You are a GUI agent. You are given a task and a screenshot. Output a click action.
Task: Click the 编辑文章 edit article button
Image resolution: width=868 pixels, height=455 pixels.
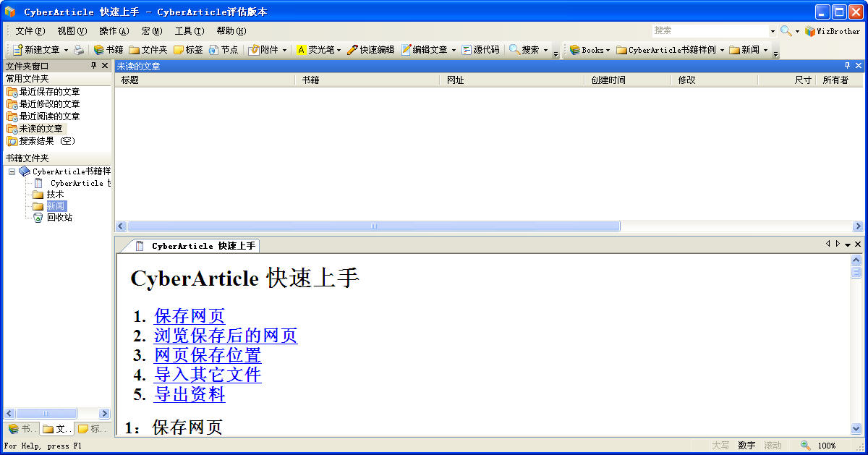pos(425,50)
